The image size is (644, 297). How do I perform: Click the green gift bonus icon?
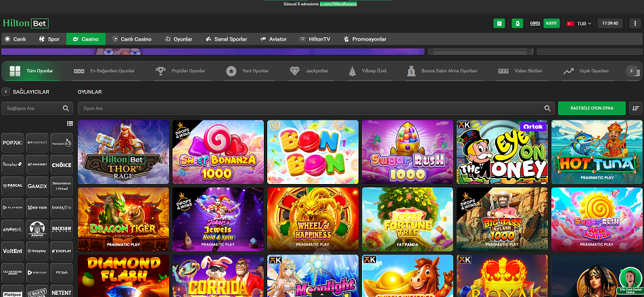[x=499, y=23]
